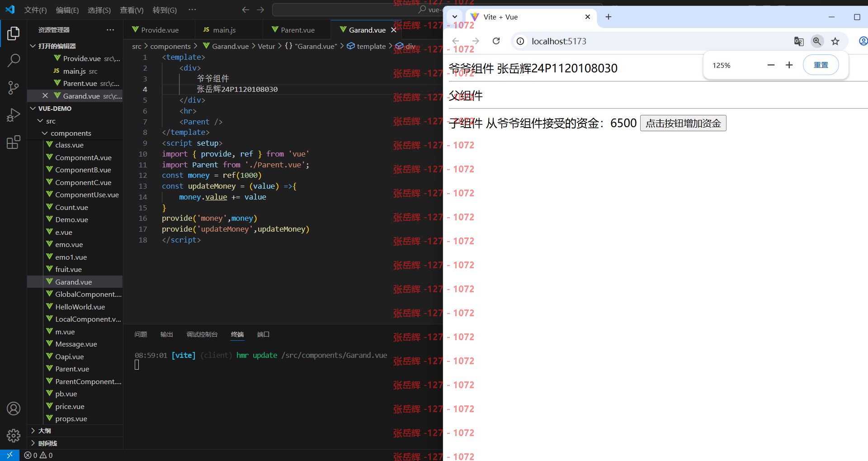Open HelloWorld.vue in the file tree

75,307
